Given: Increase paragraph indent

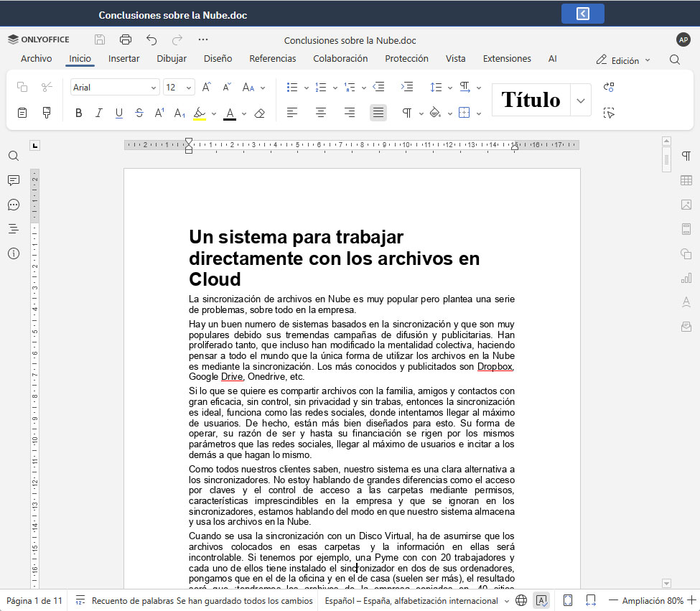Looking at the screenshot, I should click(407, 87).
